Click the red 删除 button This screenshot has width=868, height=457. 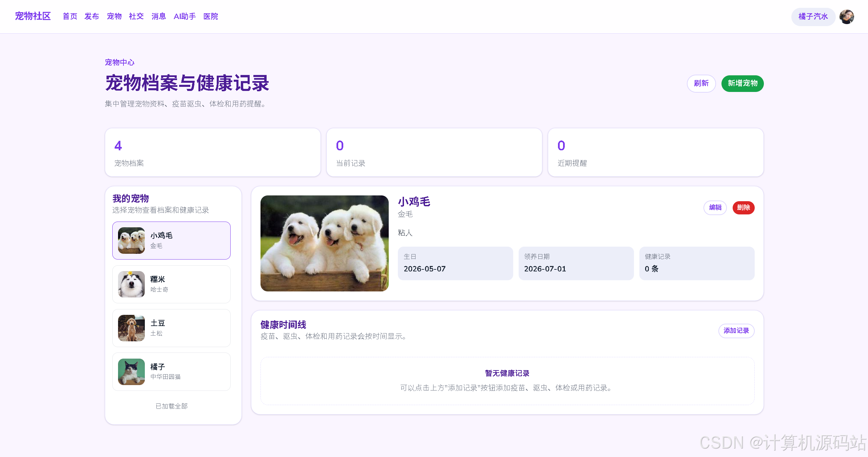[744, 208]
